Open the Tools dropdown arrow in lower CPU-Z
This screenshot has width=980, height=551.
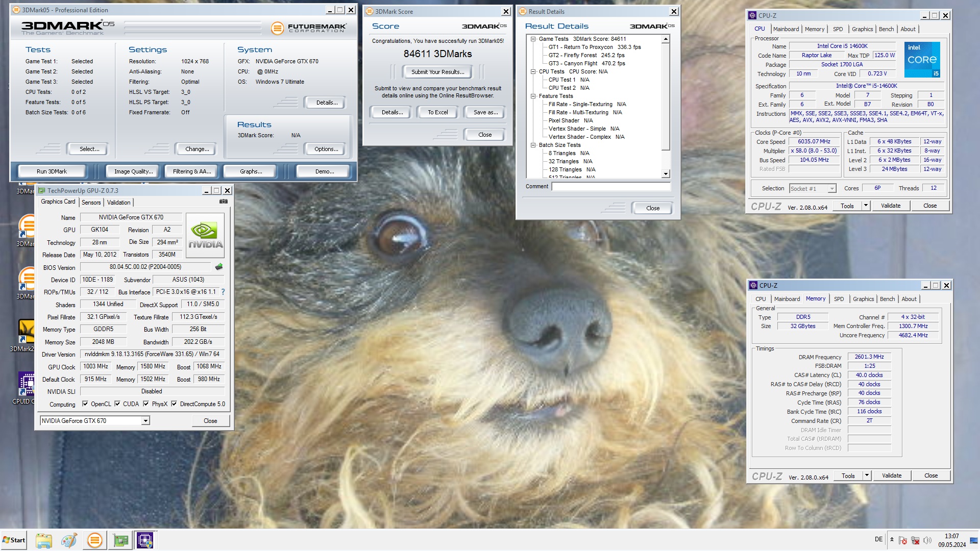coord(867,475)
